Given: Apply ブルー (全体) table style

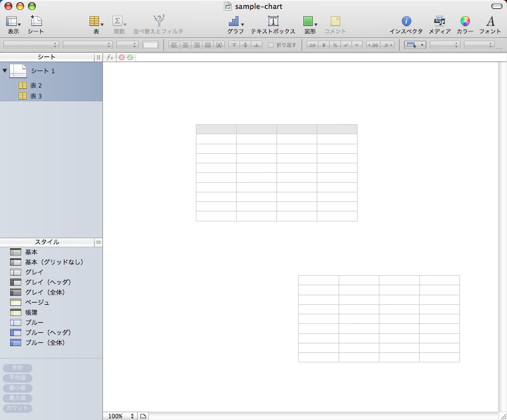Looking at the screenshot, I should coord(51,342).
